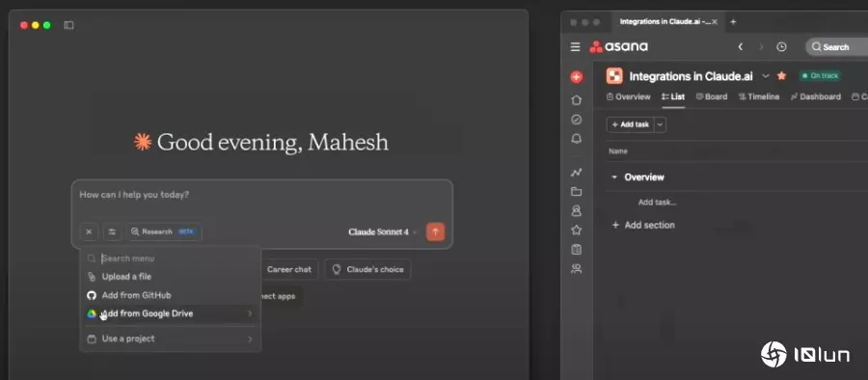Collapse the Overview section triangle
Screen dimensions: 868x380
(x=614, y=177)
